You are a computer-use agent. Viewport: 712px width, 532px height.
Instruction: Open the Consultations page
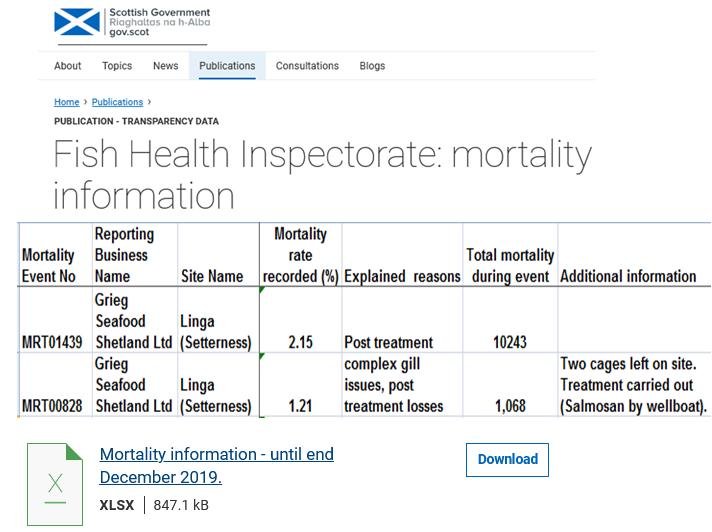coord(307,66)
